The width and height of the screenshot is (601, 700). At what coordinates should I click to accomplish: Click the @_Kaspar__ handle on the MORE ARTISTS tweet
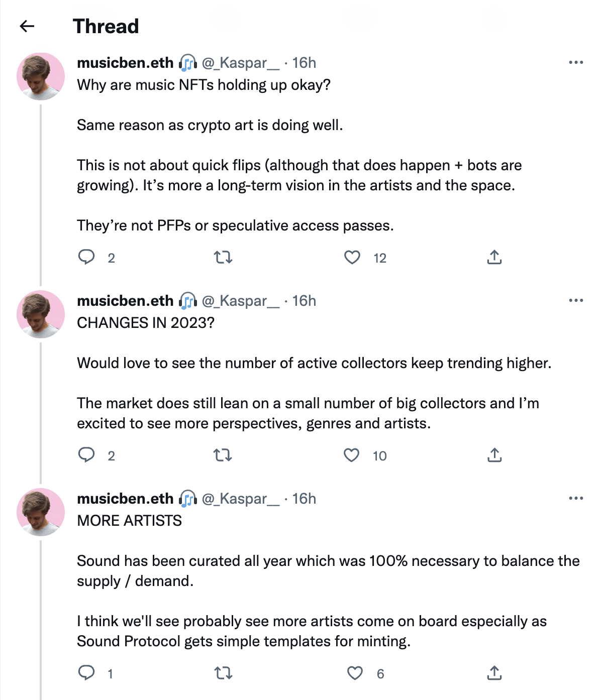pos(240,499)
